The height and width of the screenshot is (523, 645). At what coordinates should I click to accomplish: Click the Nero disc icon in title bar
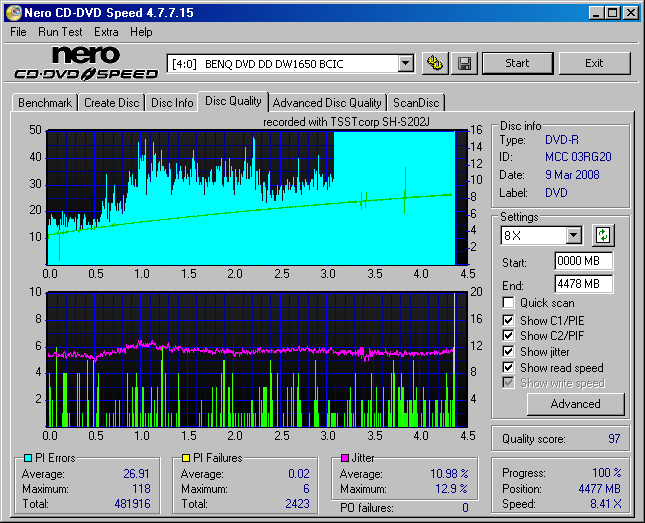[13, 13]
